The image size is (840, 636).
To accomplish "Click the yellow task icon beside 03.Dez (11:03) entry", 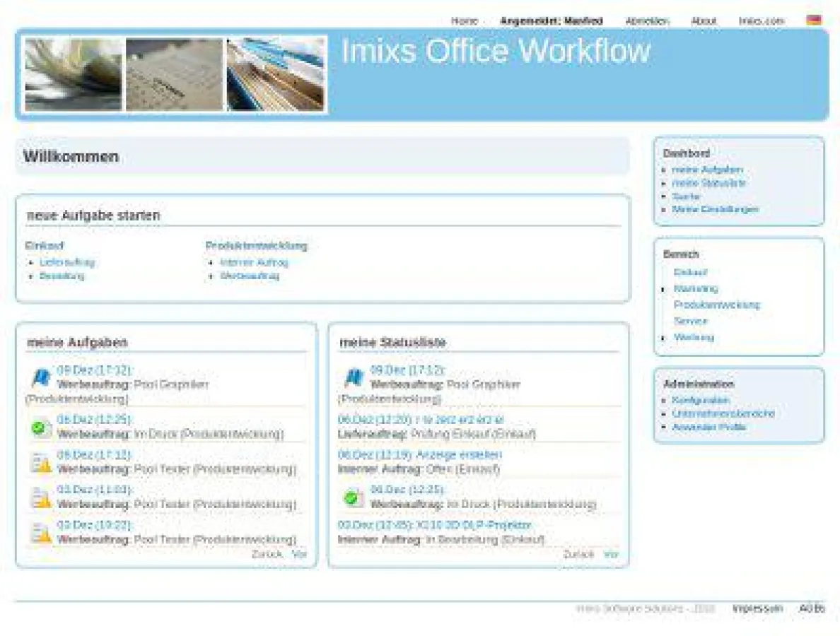I will 41,497.
